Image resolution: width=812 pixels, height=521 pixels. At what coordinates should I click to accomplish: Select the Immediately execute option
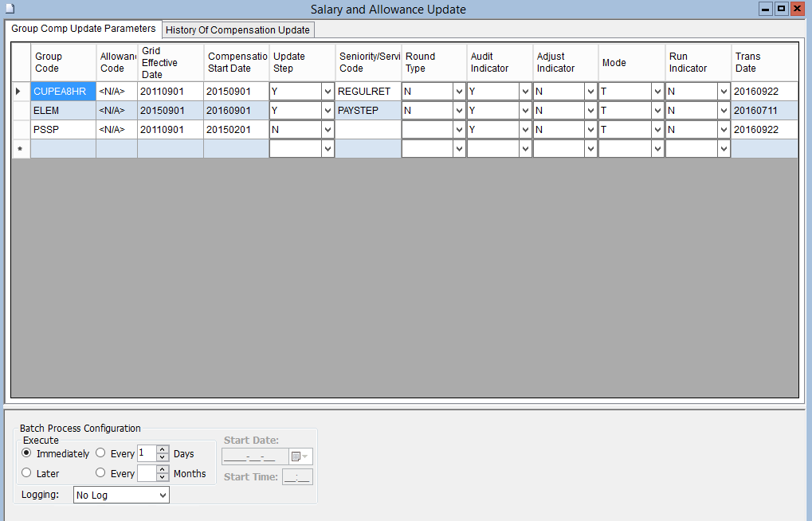pos(26,453)
